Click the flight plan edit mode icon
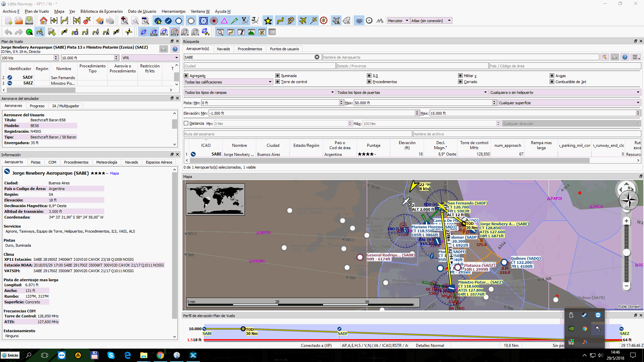644x362 pixels. pyautogui.click(x=40, y=32)
